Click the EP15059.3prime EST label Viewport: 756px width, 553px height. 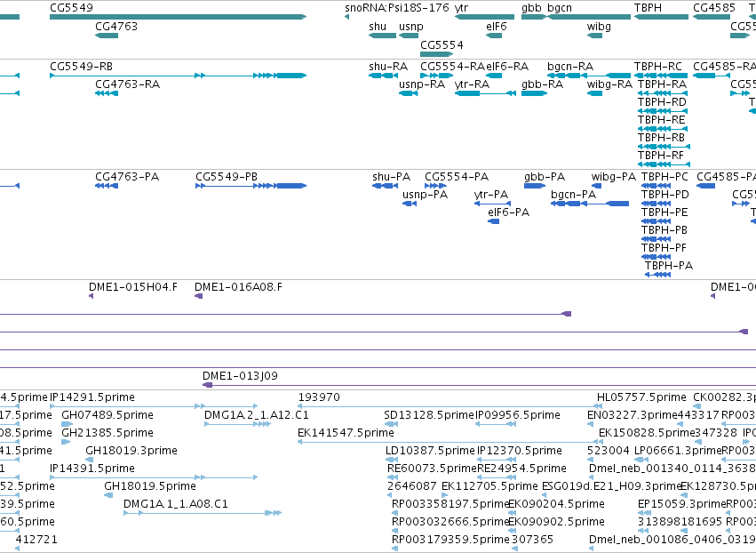681,504
